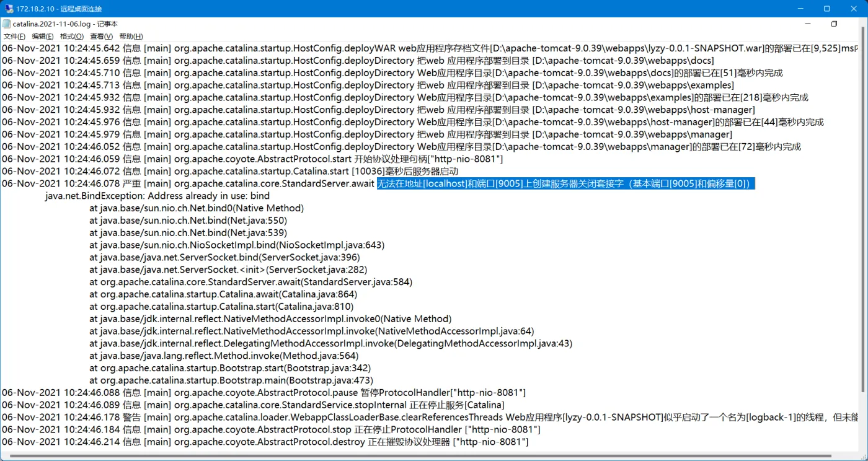
Task: Click the ServerSocket.bind(ServerSocket.java:396) line
Action: (224, 257)
